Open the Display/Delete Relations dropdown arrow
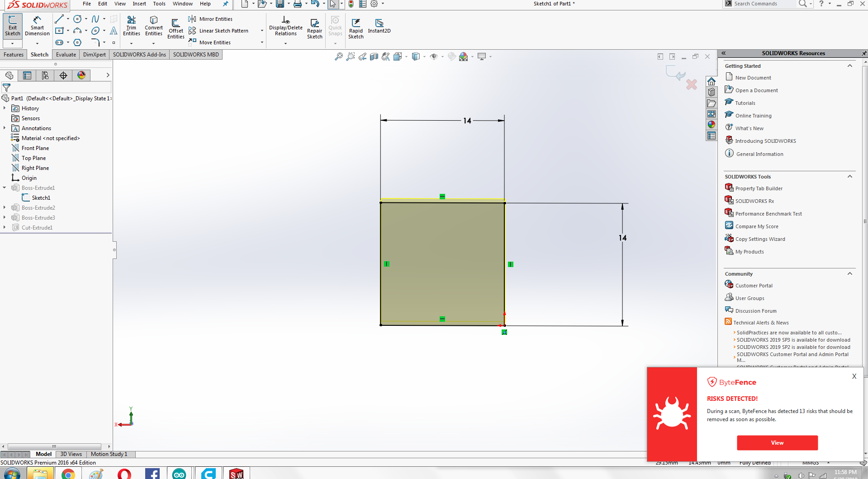The image size is (868, 479). [x=285, y=43]
